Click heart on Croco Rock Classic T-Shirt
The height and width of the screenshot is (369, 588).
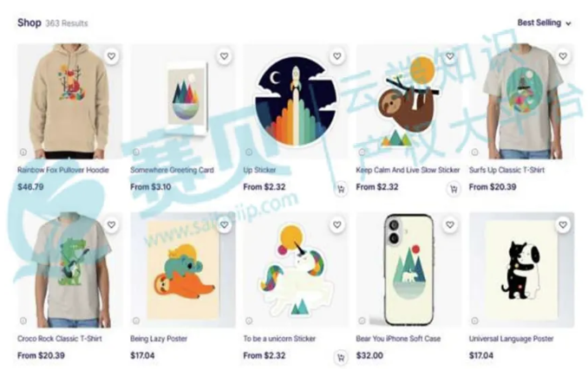tap(111, 224)
